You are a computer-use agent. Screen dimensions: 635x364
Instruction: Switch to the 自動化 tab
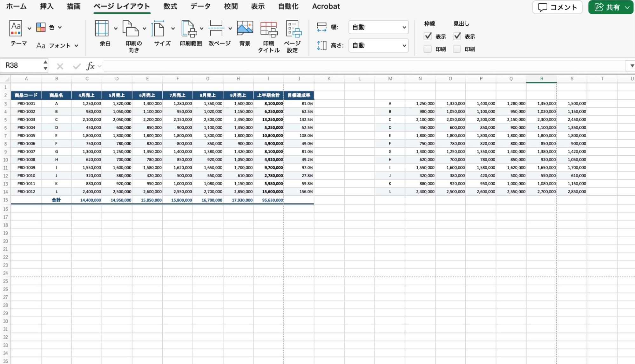coord(288,6)
